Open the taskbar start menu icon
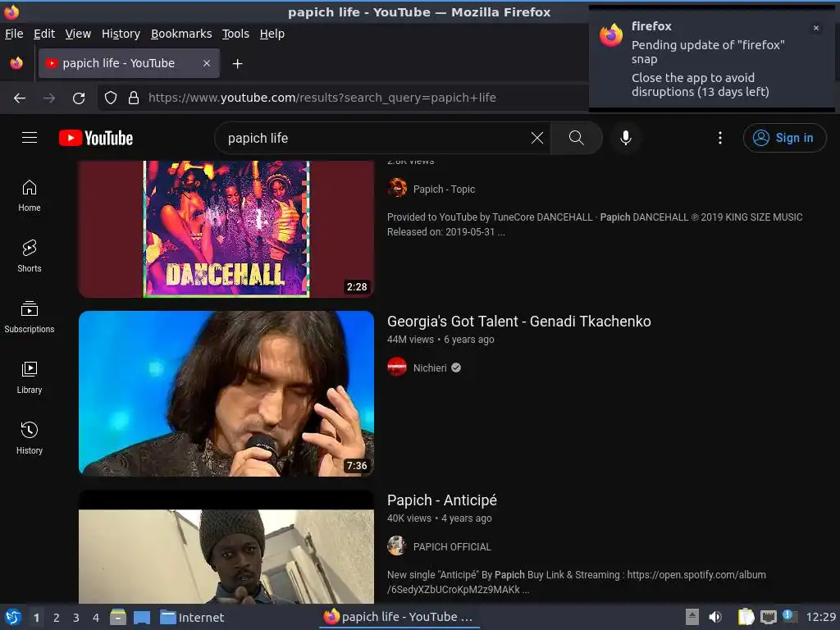This screenshot has height=630, width=840. point(13,617)
